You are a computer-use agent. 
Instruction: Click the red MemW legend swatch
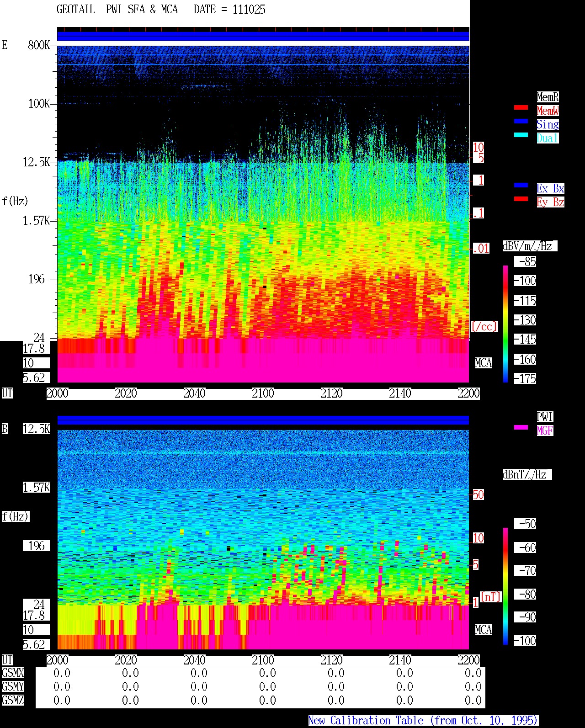521,107
